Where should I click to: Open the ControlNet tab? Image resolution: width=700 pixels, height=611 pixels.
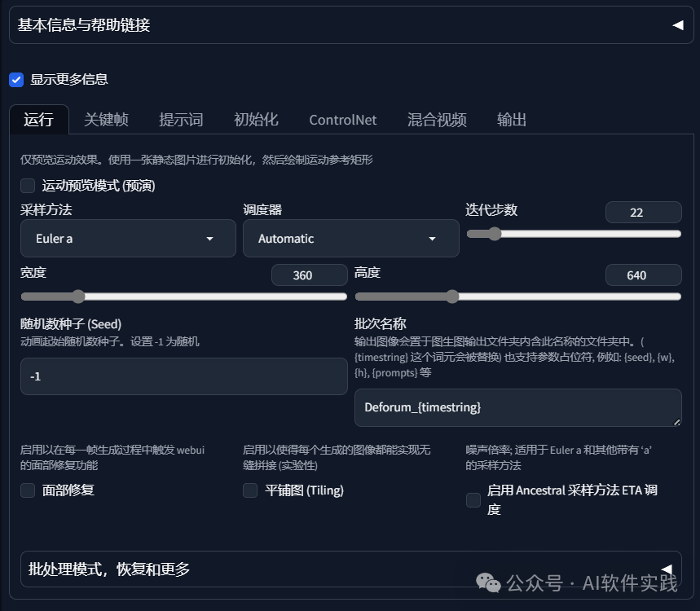click(x=343, y=120)
